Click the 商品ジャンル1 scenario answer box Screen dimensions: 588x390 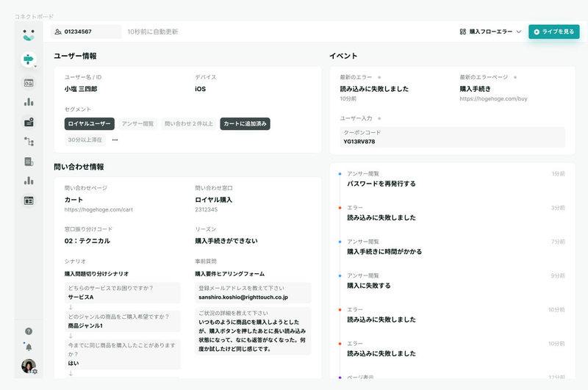122,321
